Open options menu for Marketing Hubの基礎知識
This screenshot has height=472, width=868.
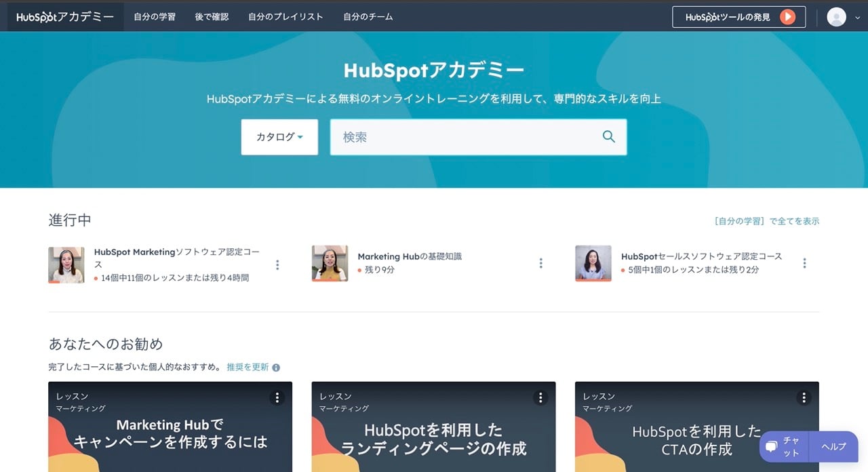click(540, 263)
